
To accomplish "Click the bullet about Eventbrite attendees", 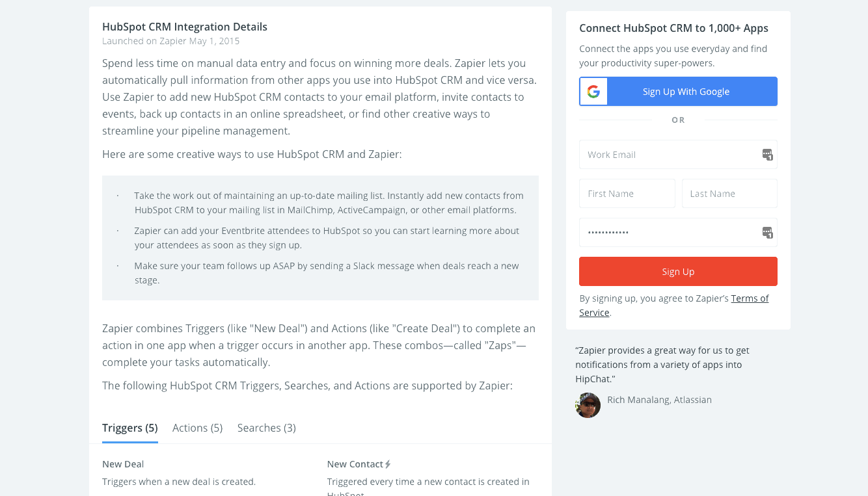I will click(x=327, y=238).
